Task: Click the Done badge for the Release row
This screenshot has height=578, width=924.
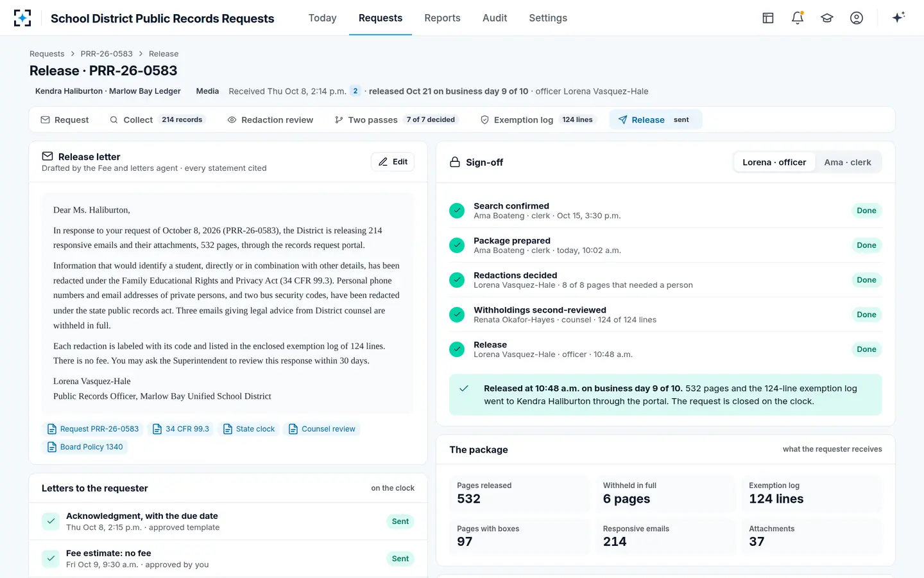Action: tap(866, 349)
